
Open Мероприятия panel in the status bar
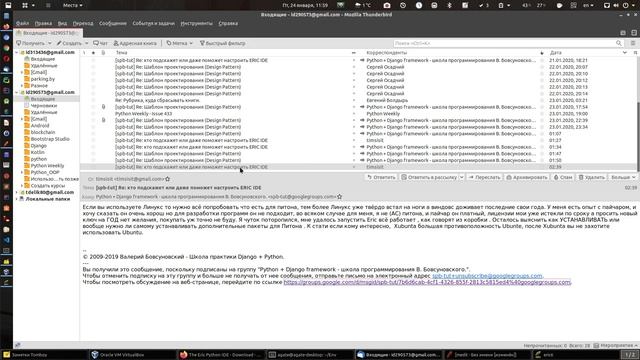(616, 345)
